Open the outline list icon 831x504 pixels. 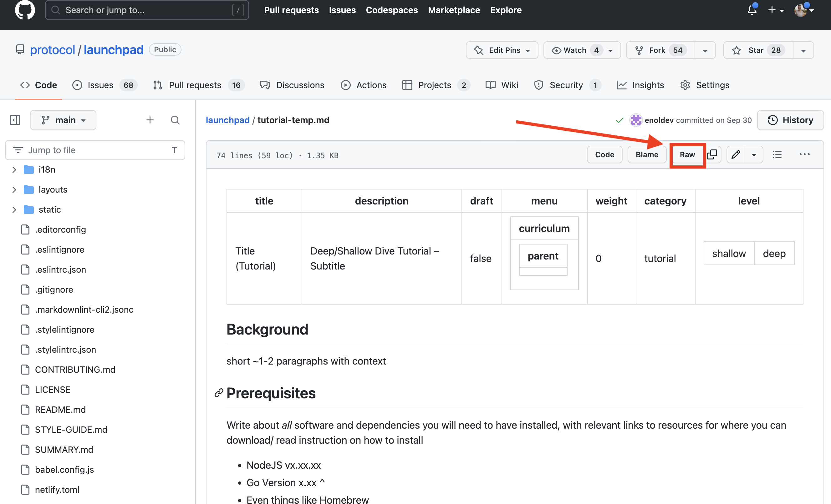tap(777, 154)
